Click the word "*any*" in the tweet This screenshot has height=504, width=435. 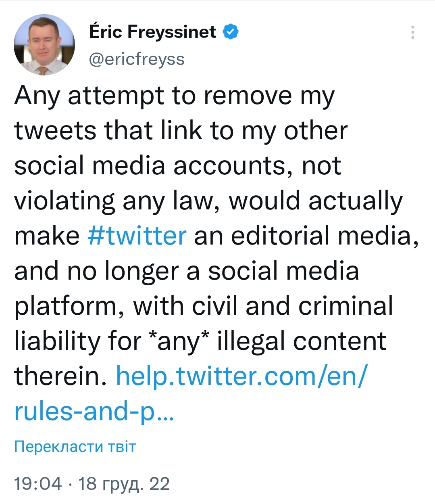[x=178, y=341]
